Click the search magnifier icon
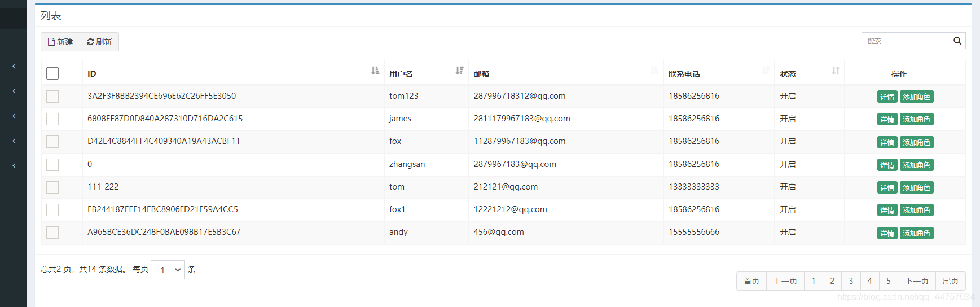Screen dimensions: 980x307 click(957, 41)
